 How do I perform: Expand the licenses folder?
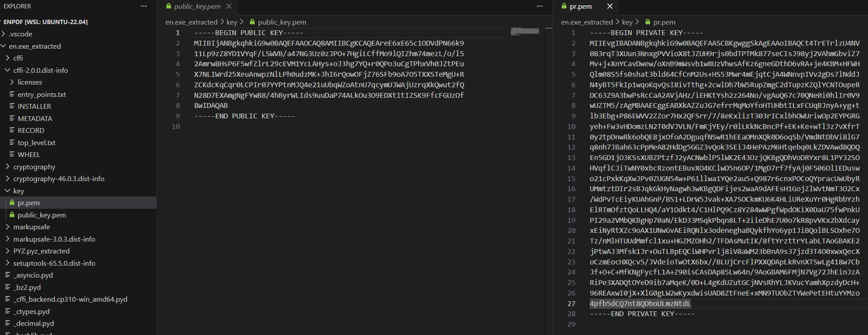point(12,82)
